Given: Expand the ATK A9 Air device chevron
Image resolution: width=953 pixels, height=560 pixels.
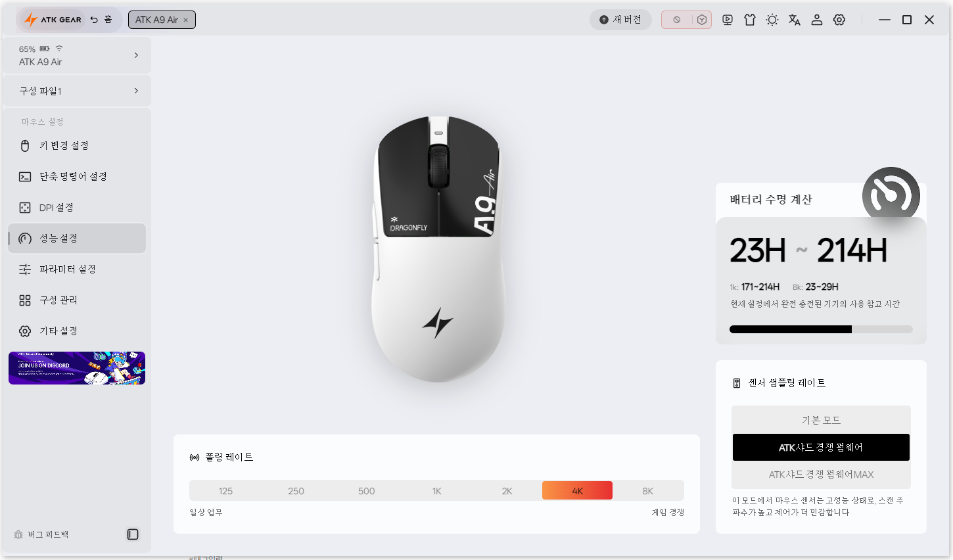Looking at the screenshot, I should (x=136, y=55).
